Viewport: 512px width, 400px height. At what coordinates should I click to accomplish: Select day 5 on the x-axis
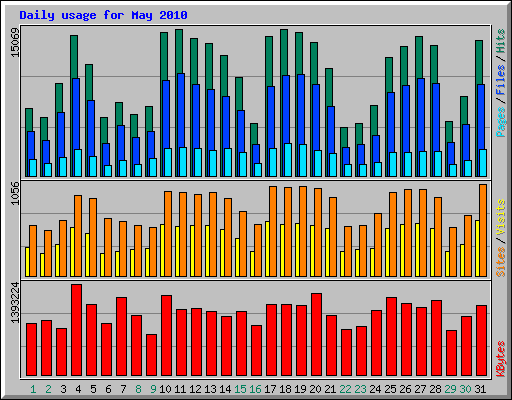[x=93, y=389]
